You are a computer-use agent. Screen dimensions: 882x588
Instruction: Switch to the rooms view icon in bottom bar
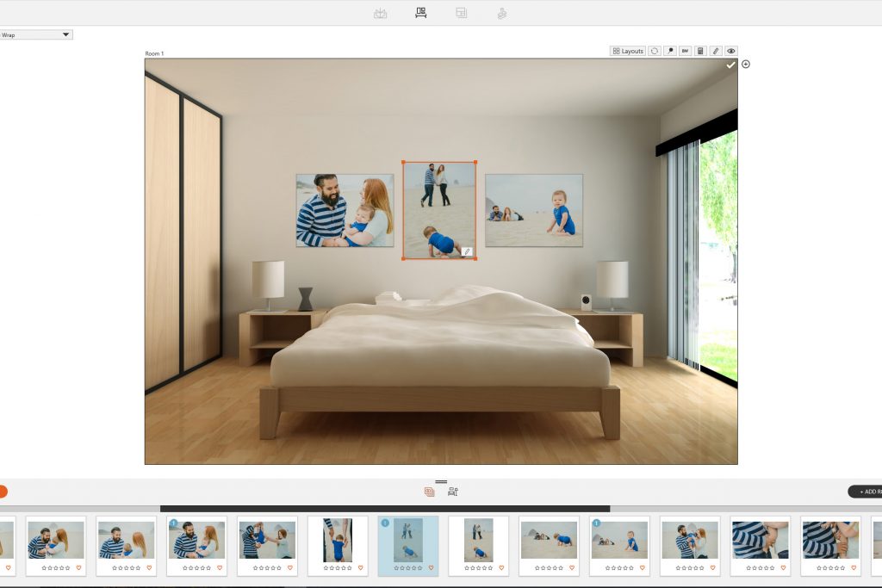[453, 492]
